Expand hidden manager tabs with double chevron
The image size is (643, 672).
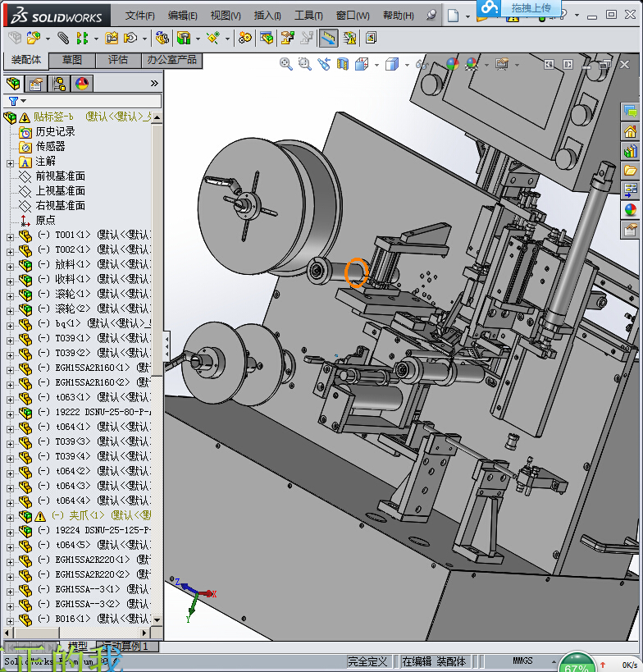tap(154, 84)
